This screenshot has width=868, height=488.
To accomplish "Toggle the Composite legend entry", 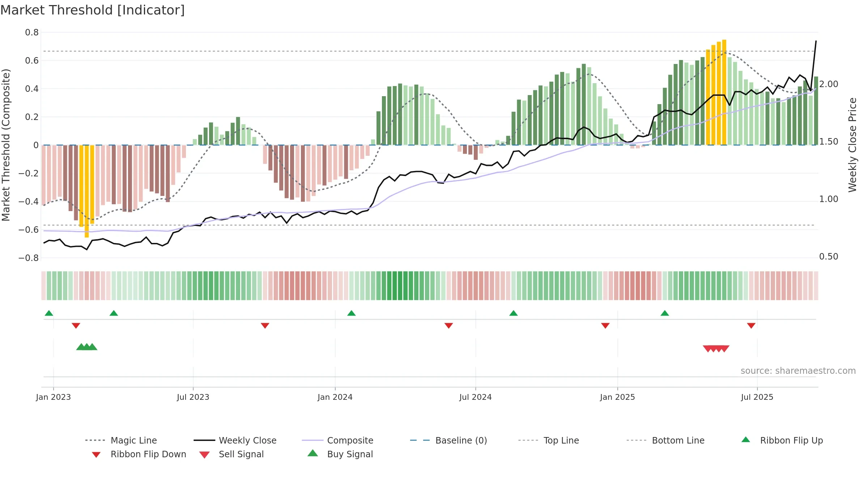I will coord(337,440).
